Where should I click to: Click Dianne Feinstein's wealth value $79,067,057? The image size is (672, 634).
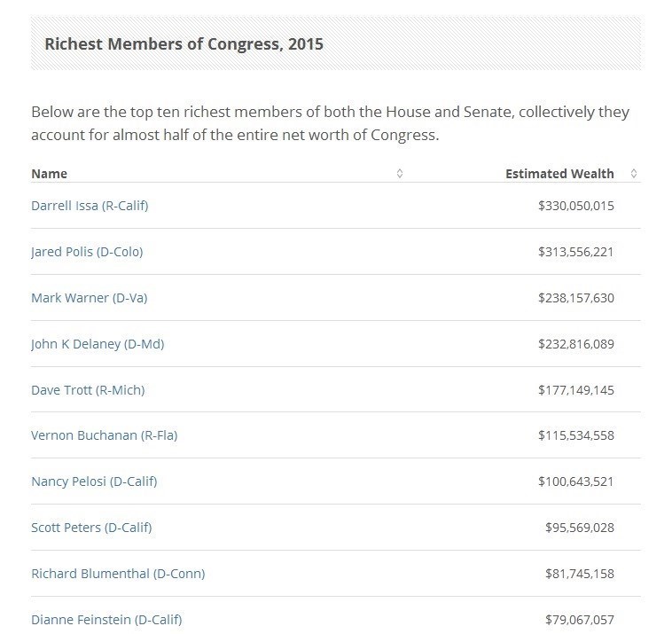click(579, 620)
